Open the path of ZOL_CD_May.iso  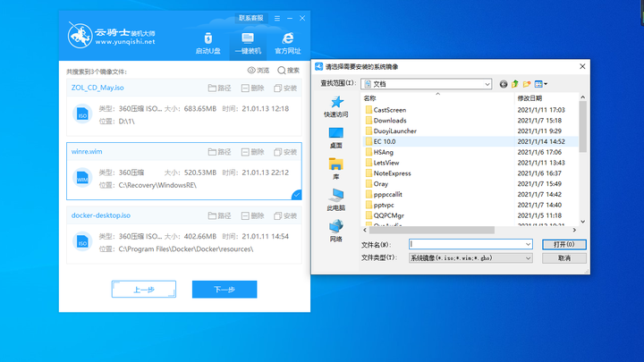click(x=219, y=88)
